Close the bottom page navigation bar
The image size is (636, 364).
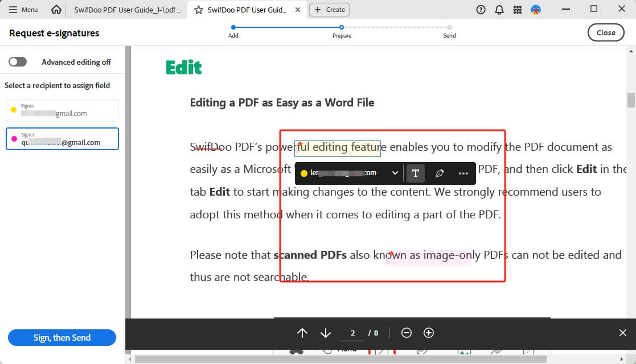pos(622,333)
